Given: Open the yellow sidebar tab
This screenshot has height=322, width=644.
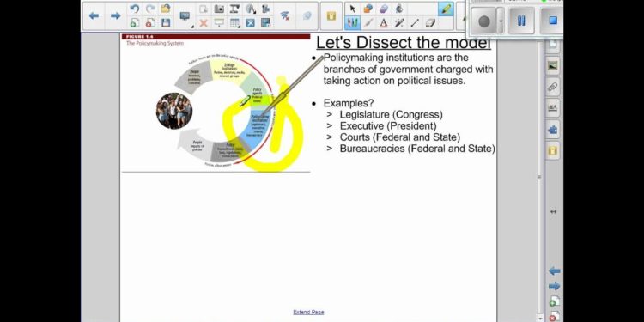Looking at the screenshot, I should coord(553,150).
